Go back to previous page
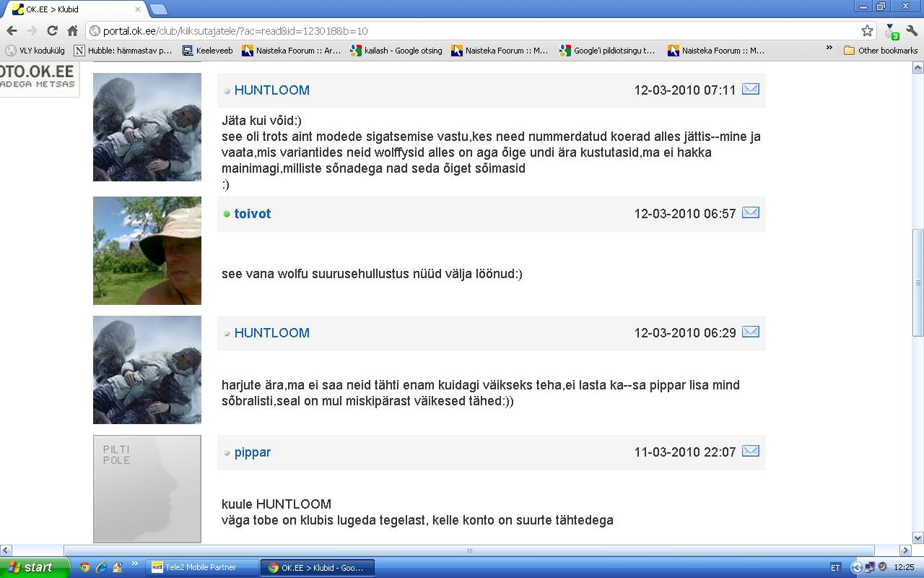Image resolution: width=924 pixels, height=578 pixels. [12, 31]
